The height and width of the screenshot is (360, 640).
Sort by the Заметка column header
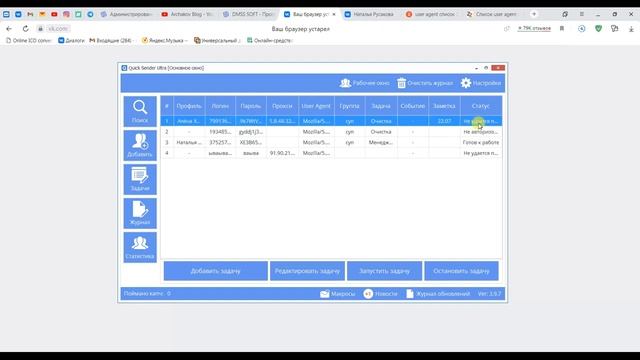pyautogui.click(x=444, y=106)
